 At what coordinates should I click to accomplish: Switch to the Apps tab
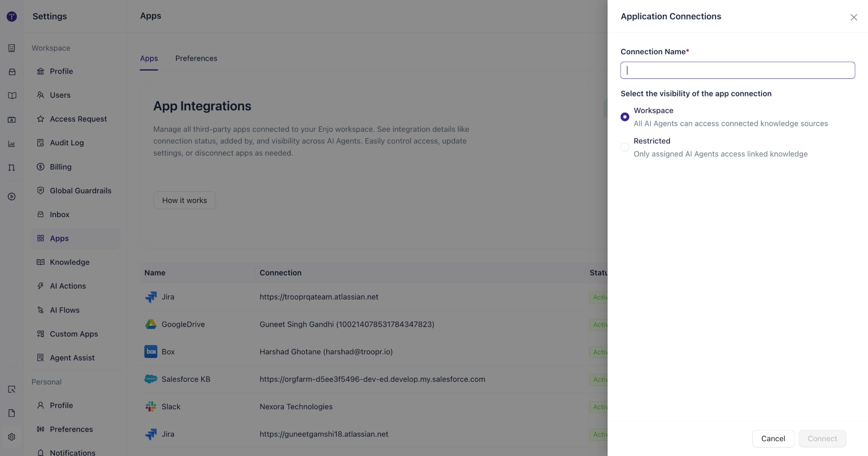[149, 58]
